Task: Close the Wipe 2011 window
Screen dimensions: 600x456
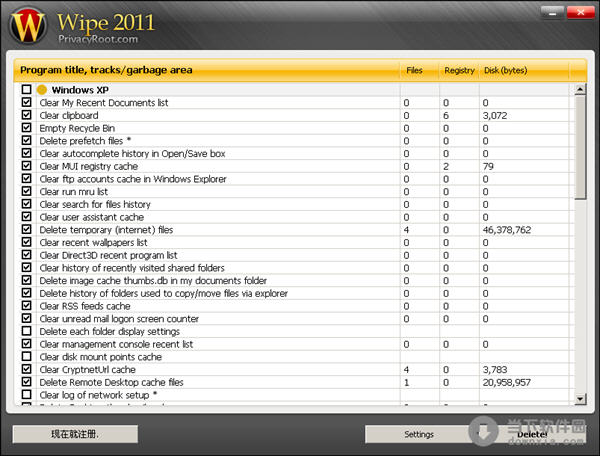Action: (x=580, y=13)
